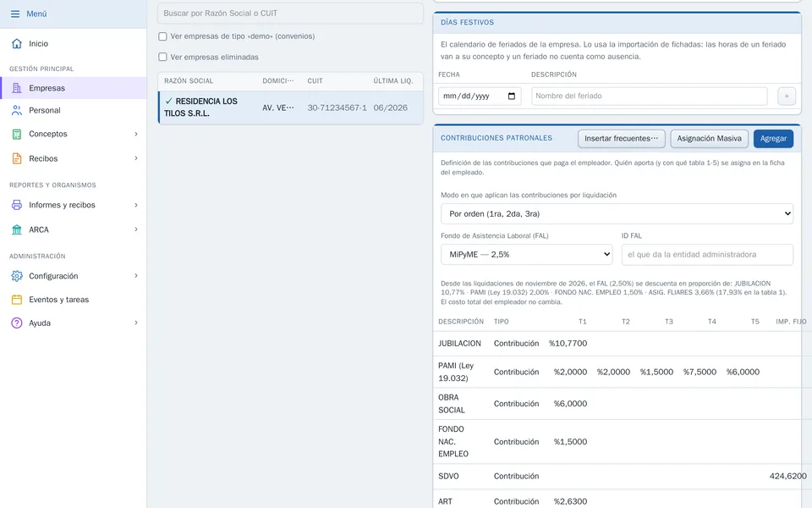Click the Insertar frecuentes button
The width and height of the screenshot is (812, 508).
(x=622, y=138)
